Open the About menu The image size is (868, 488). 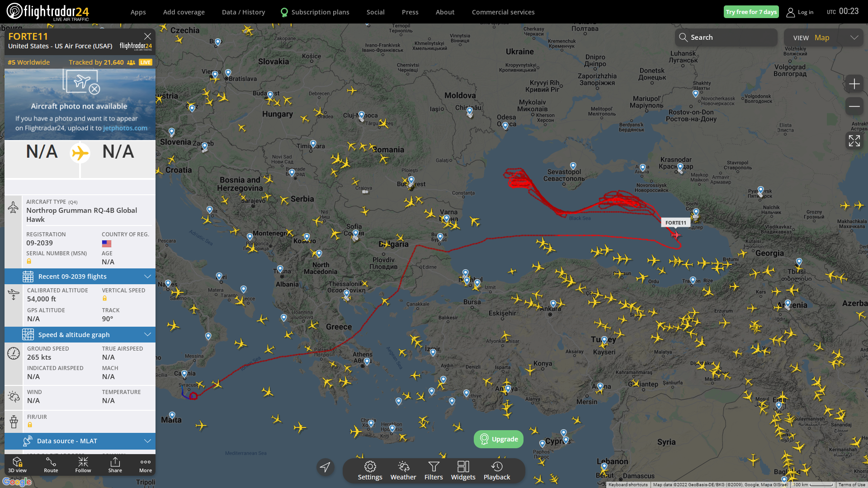(445, 12)
